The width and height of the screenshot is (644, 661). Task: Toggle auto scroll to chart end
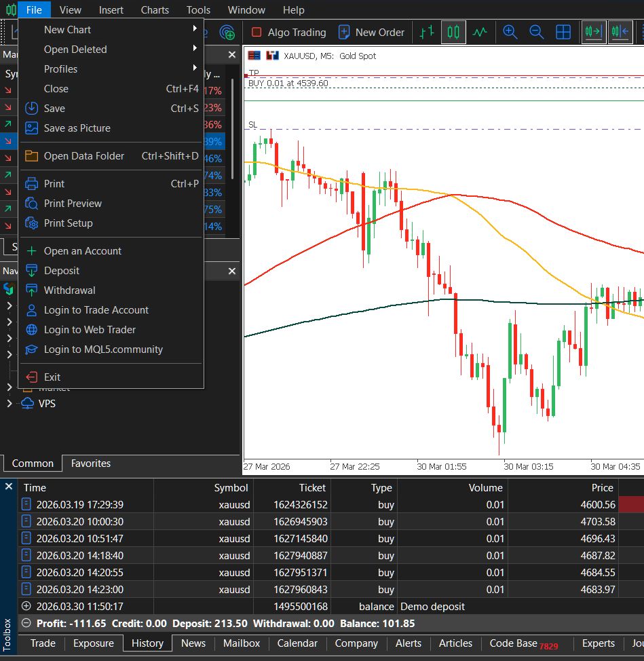point(592,32)
